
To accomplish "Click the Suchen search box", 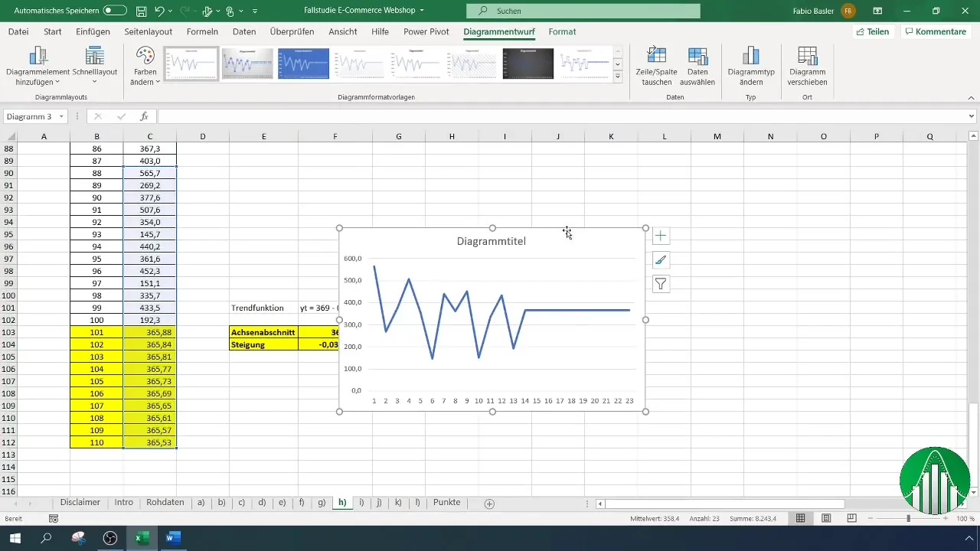I will coord(583,11).
